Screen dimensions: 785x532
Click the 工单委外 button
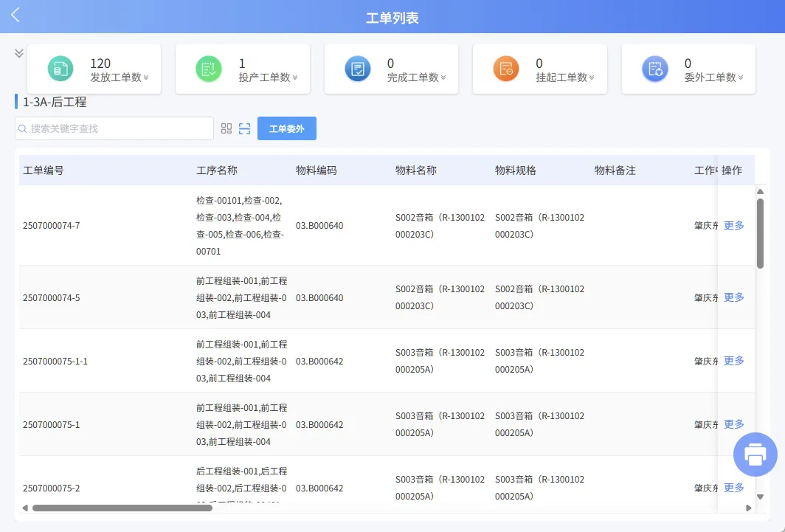286,128
